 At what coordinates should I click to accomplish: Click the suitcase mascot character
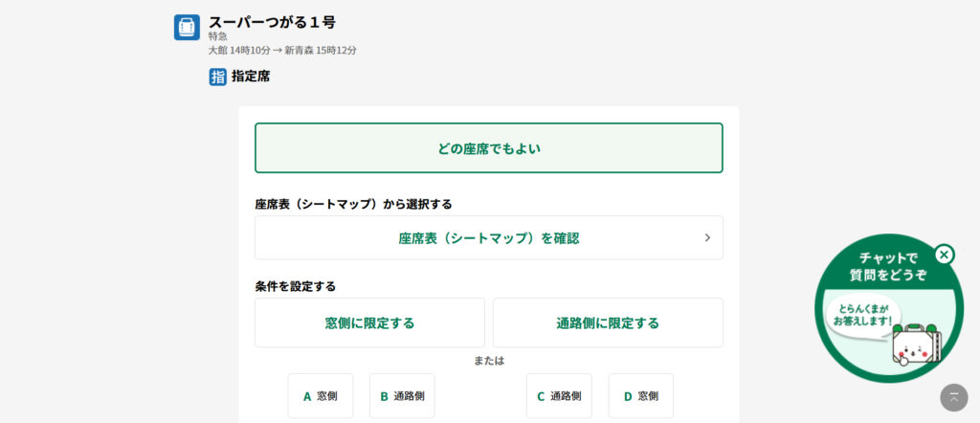pos(915,345)
